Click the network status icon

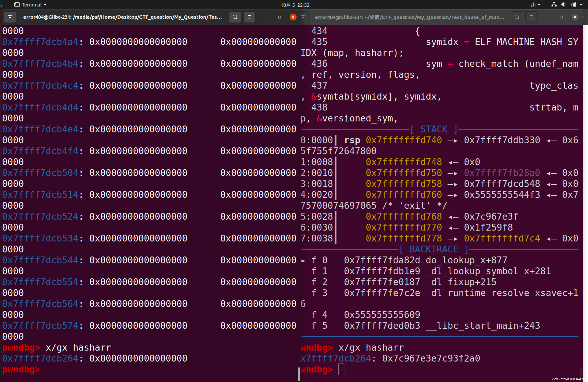[x=554, y=4]
